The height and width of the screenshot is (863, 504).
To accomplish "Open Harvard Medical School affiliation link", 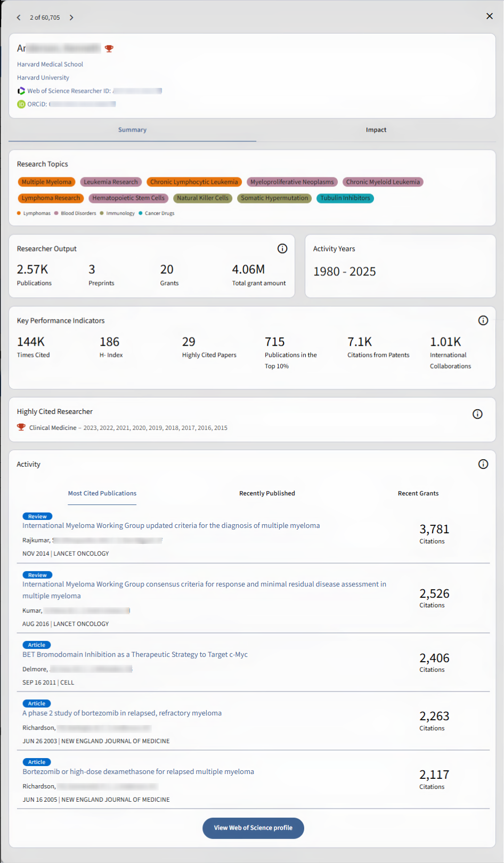I will click(x=50, y=64).
